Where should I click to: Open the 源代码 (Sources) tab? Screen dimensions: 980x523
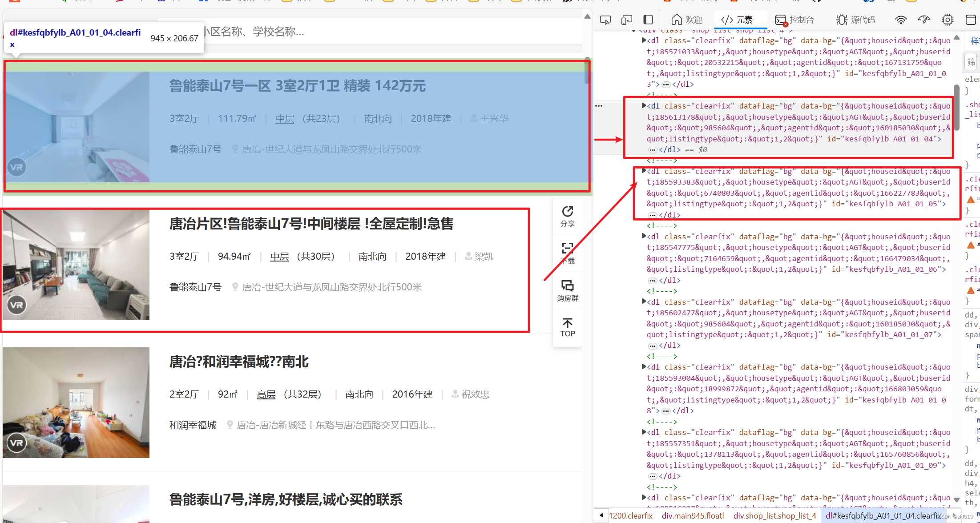point(855,20)
